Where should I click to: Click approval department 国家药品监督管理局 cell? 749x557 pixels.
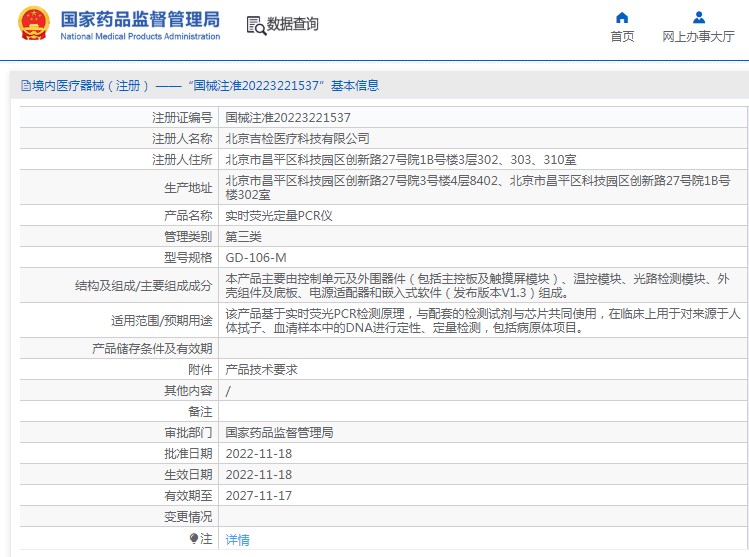coord(482,432)
